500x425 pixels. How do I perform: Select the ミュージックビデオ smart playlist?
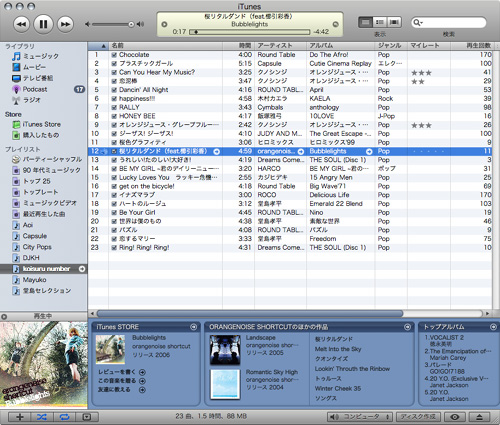click(45, 203)
